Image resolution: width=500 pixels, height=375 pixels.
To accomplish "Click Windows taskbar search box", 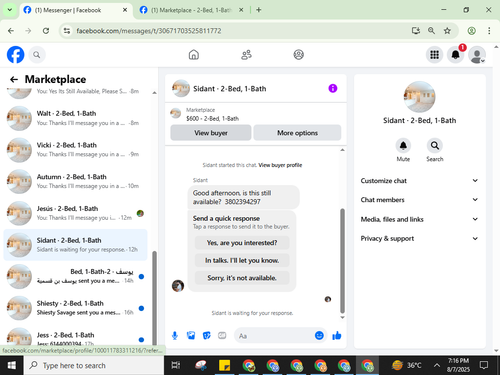I will click(94, 365).
